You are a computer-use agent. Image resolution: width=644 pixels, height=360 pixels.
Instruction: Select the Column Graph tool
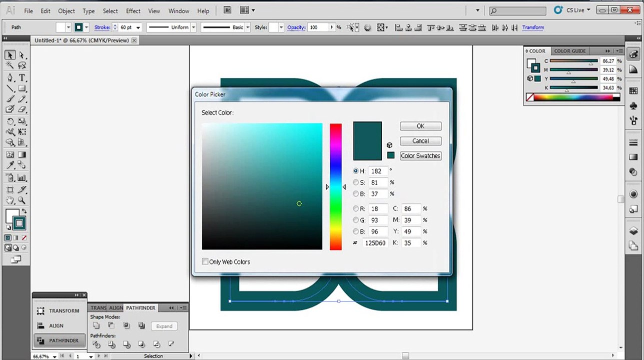tap(22, 177)
